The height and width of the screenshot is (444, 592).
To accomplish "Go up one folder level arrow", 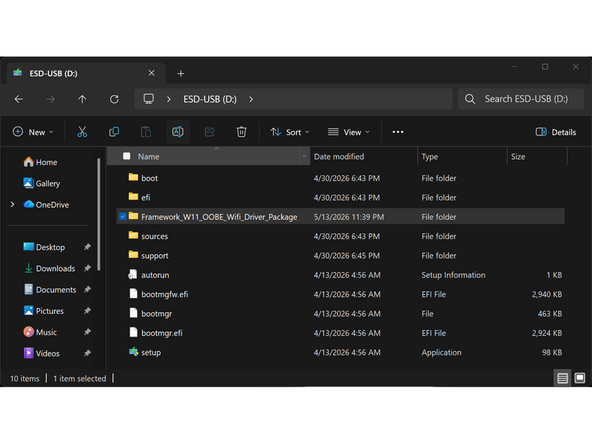I will [82, 99].
